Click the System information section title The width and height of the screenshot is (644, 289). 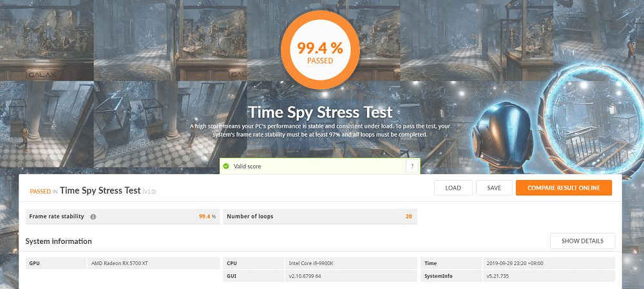point(59,241)
